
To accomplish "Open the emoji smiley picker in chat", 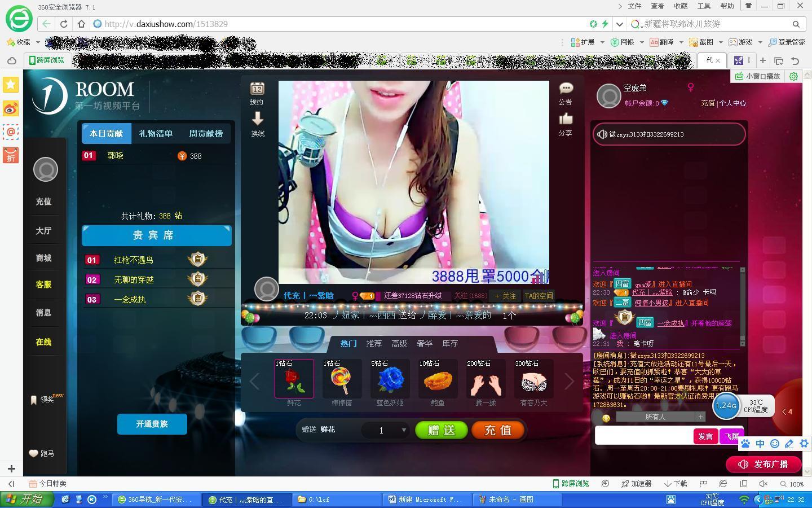I will pyautogui.click(x=606, y=418).
